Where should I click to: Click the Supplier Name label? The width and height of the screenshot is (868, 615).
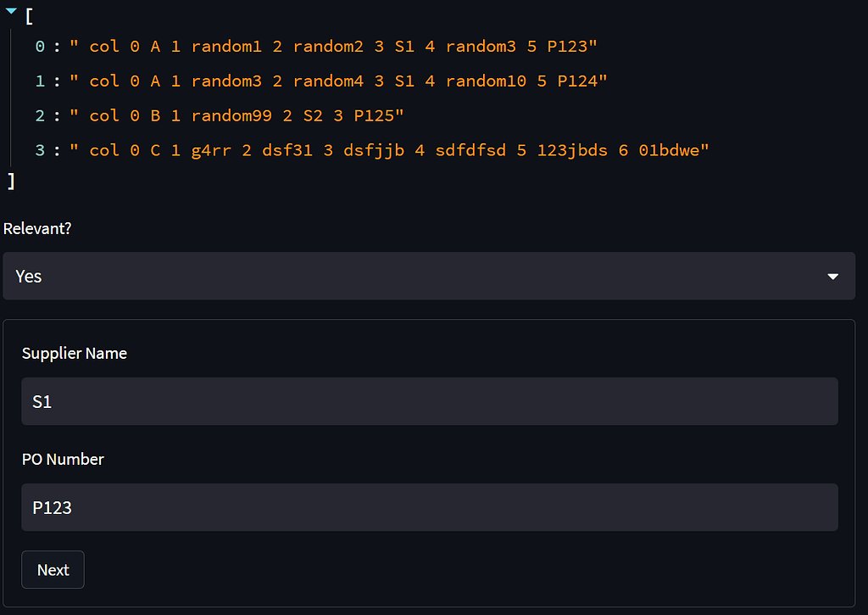tap(75, 354)
